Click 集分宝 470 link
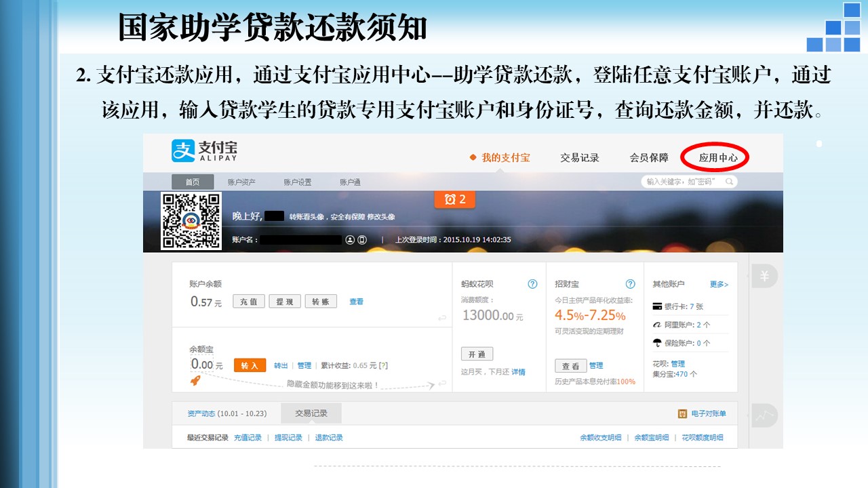The width and height of the screenshot is (868, 488). [675, 373]
